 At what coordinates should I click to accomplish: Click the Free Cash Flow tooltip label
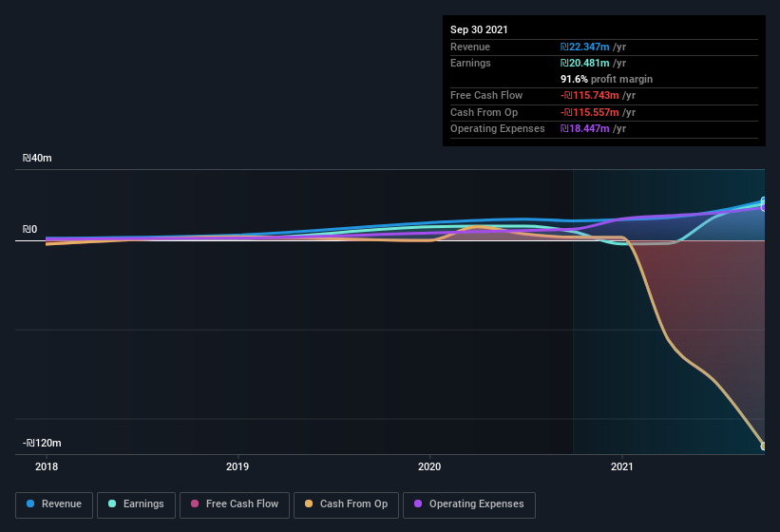tap(486, 95)
